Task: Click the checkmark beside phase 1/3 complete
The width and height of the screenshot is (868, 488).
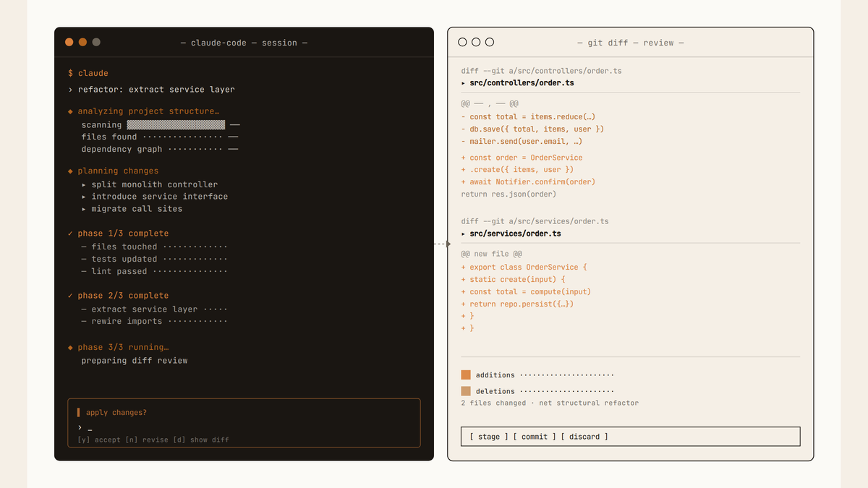Action: [x=70, y=234]
